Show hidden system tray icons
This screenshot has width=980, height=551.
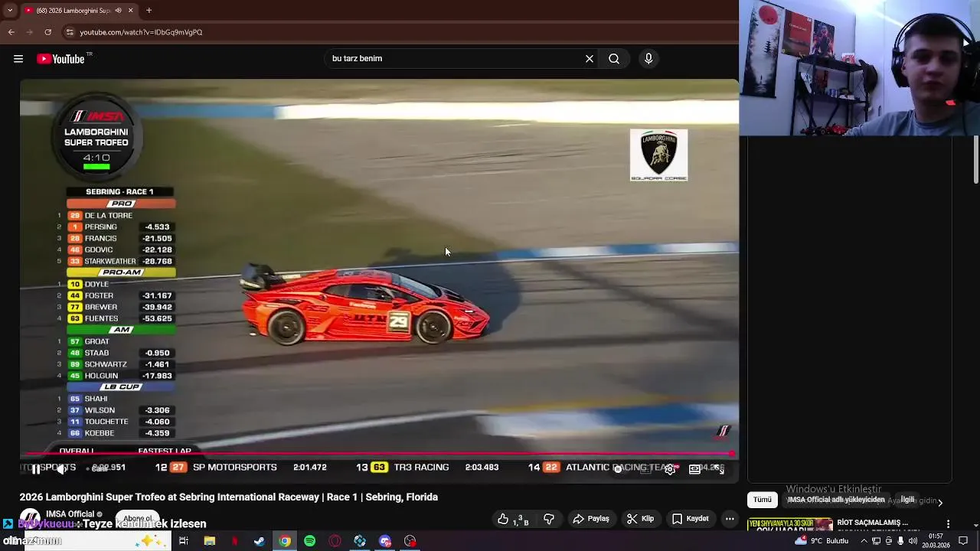(864, 541)
